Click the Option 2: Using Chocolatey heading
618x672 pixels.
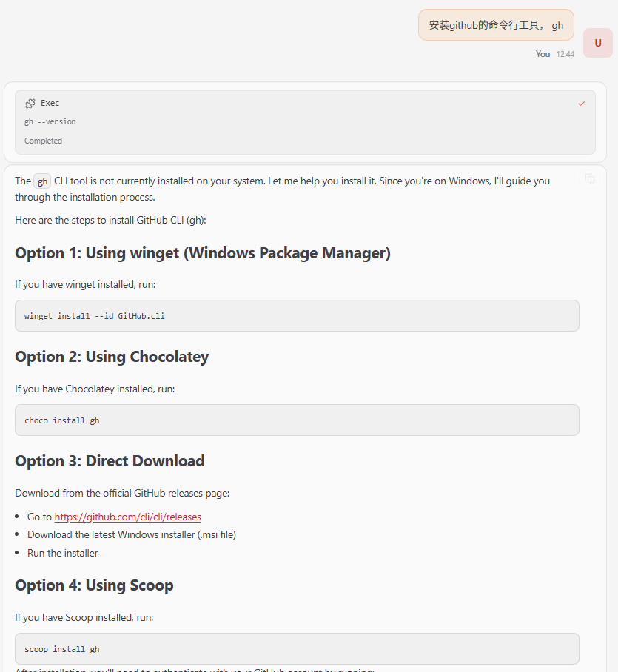(112, 357)
